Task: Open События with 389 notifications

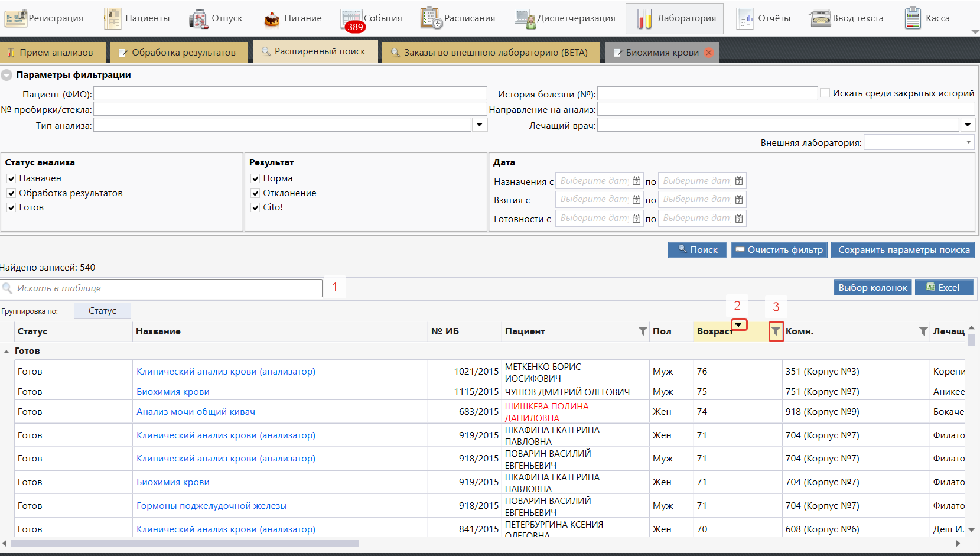Action: (x=352, y=19)
